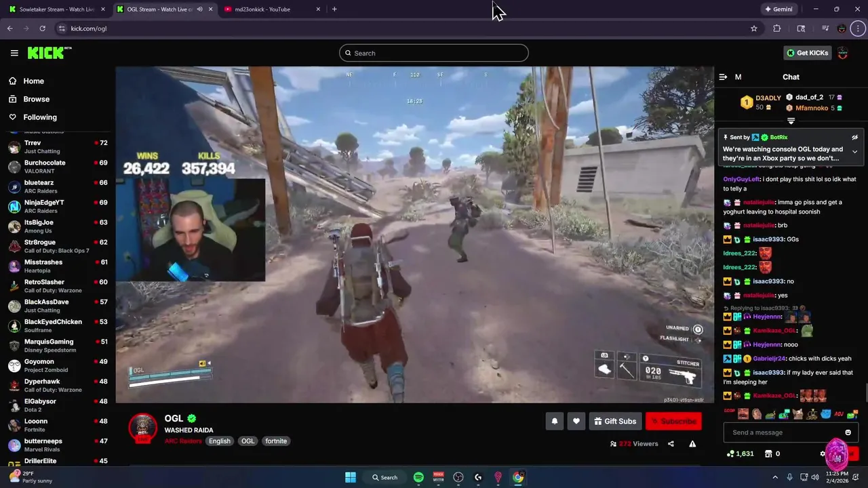Open Chrome extensions puzzle icon
868x488 pixels.
coord(777,28)
